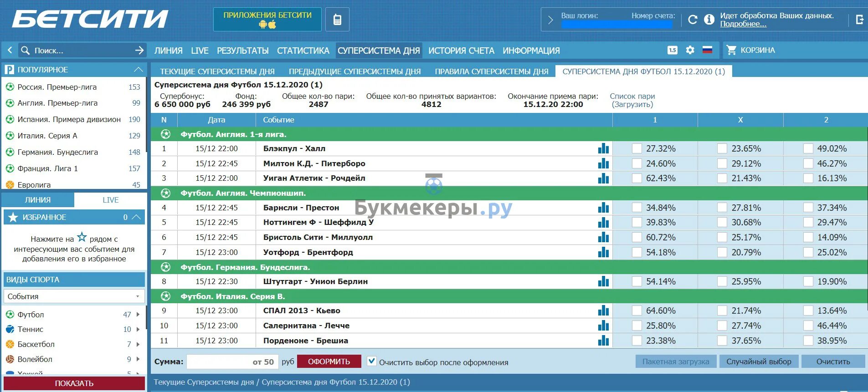Image resolution: width=868 pixels, height=392 pixels.
Task: Switch to ПРАВИЛА СУПЕРСИСТЕМЫ ДНЯ tab
Action: click(x=492, y=71)
